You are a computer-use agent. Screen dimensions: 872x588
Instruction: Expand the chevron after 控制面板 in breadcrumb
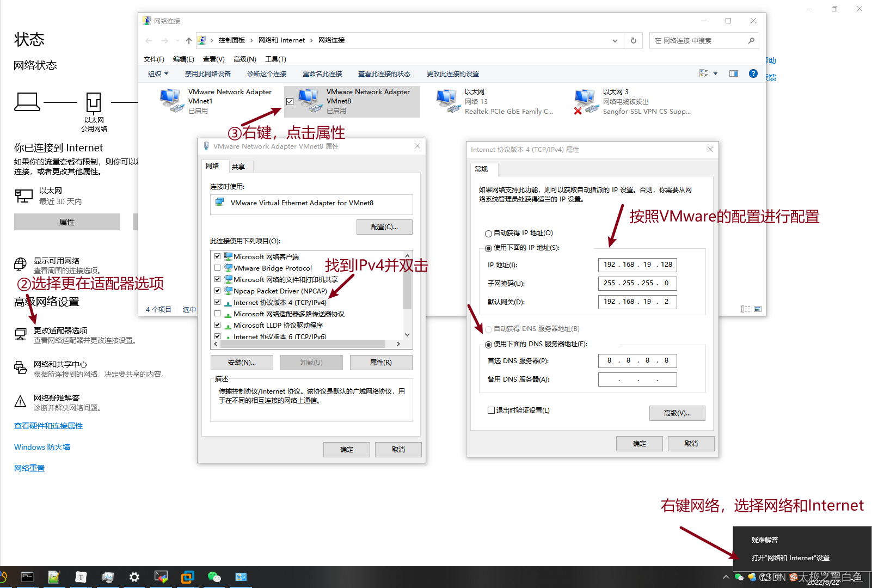coord(251,40)
